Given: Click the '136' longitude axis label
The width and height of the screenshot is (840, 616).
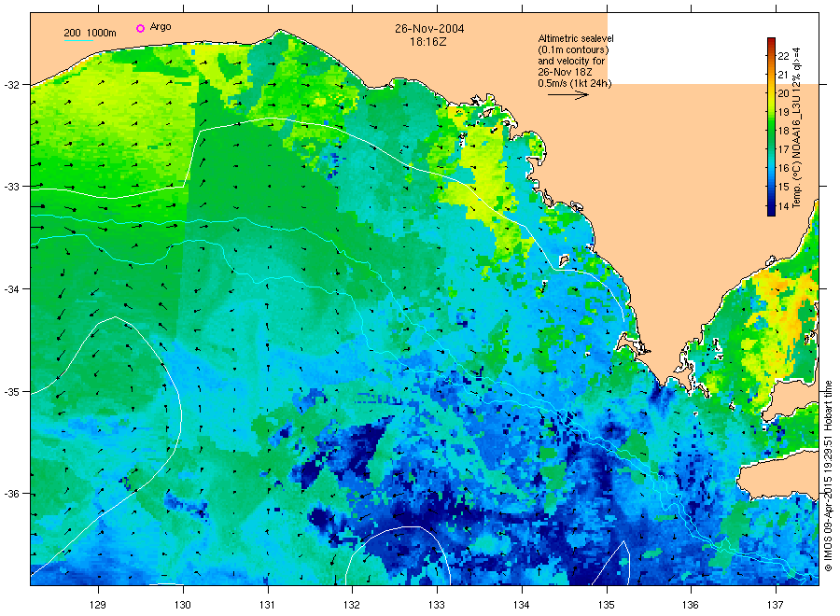Looking at the screenshot, I should point(691,605).
